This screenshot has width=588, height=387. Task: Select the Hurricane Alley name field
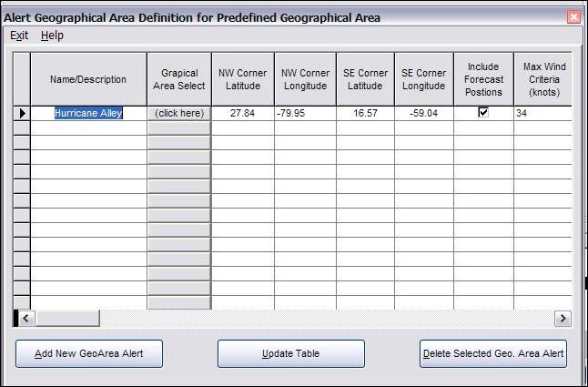click(88, 114)
